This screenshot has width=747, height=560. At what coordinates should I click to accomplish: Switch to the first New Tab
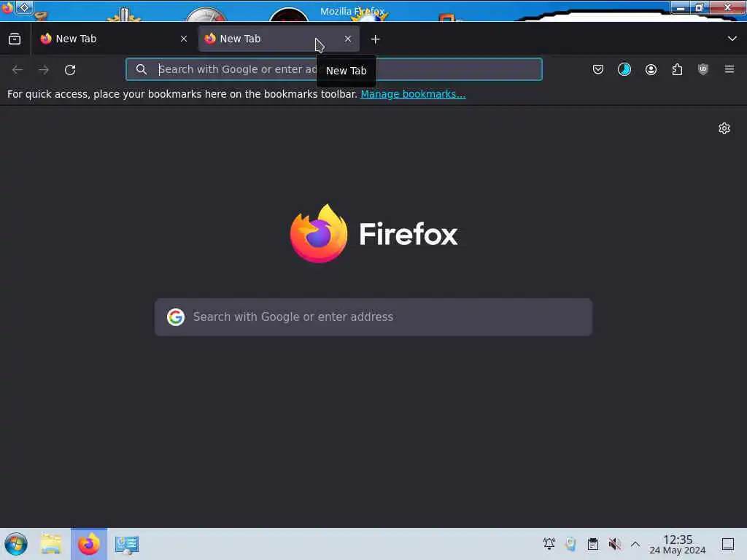(114, 39)
